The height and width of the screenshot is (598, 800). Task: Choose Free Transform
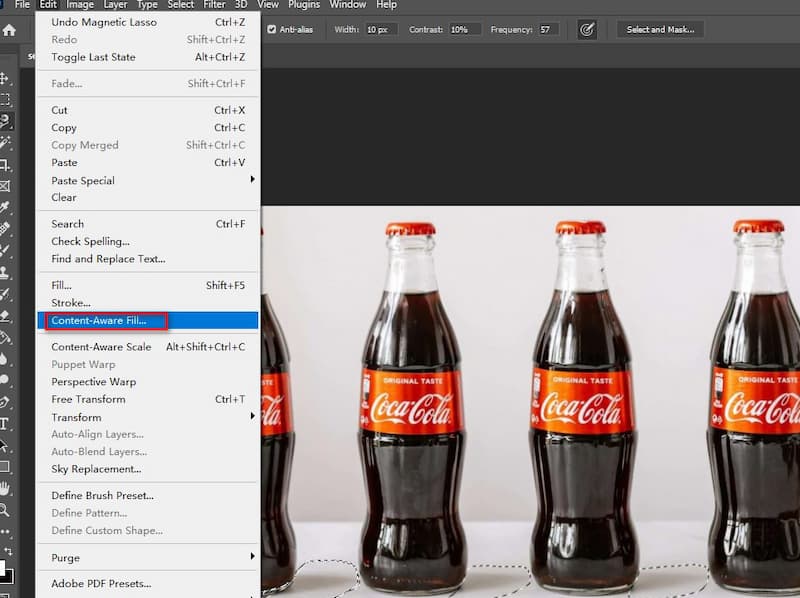click(x=148, y=399)
